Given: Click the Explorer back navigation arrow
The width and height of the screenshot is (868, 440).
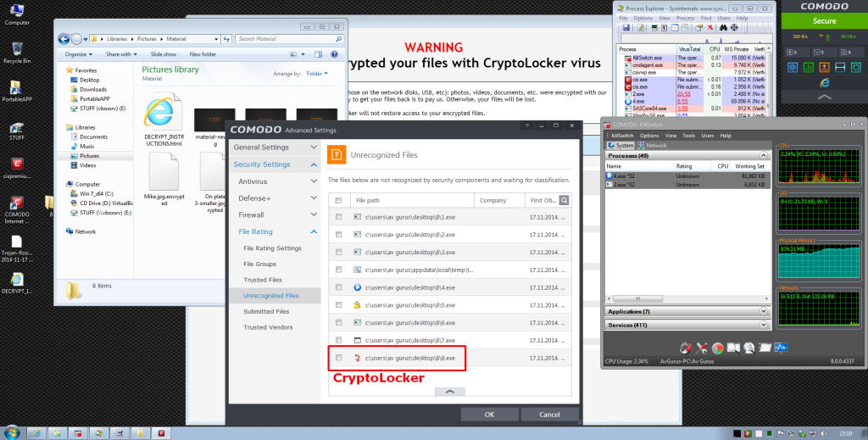Looking at the screenshot, I should point(64,39).
